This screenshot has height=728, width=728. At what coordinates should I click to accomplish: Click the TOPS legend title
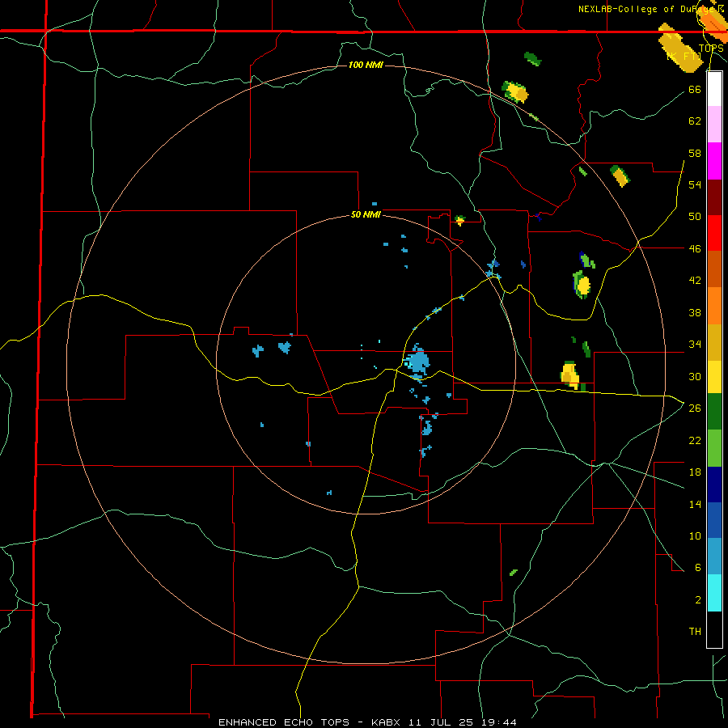click(x=711, y=49)
